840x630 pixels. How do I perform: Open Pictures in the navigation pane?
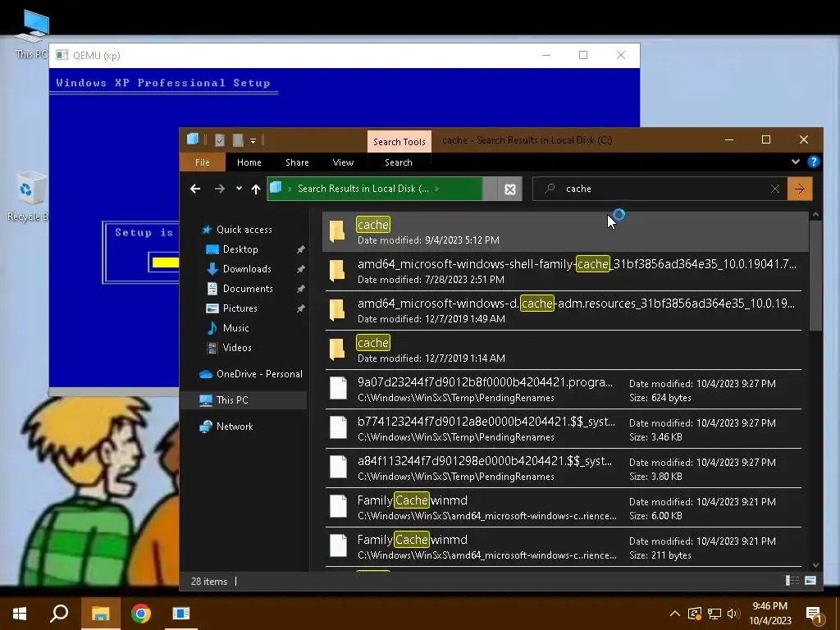[x=240, y=308]
